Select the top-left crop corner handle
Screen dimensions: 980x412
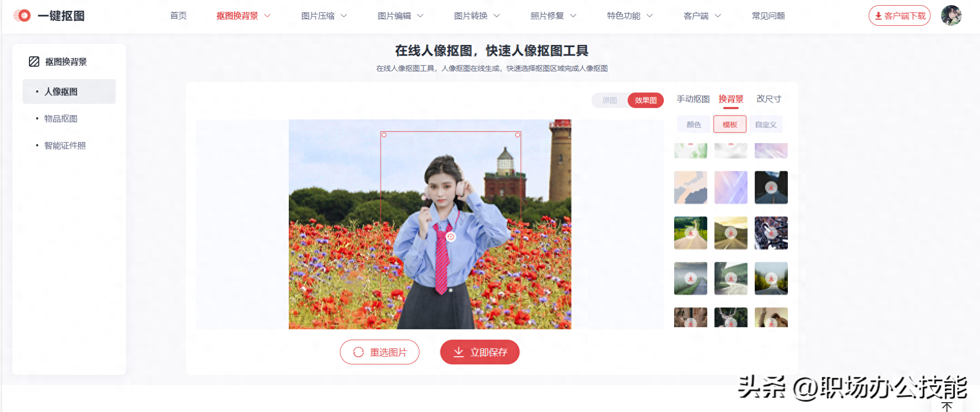(x=384, y=135)
